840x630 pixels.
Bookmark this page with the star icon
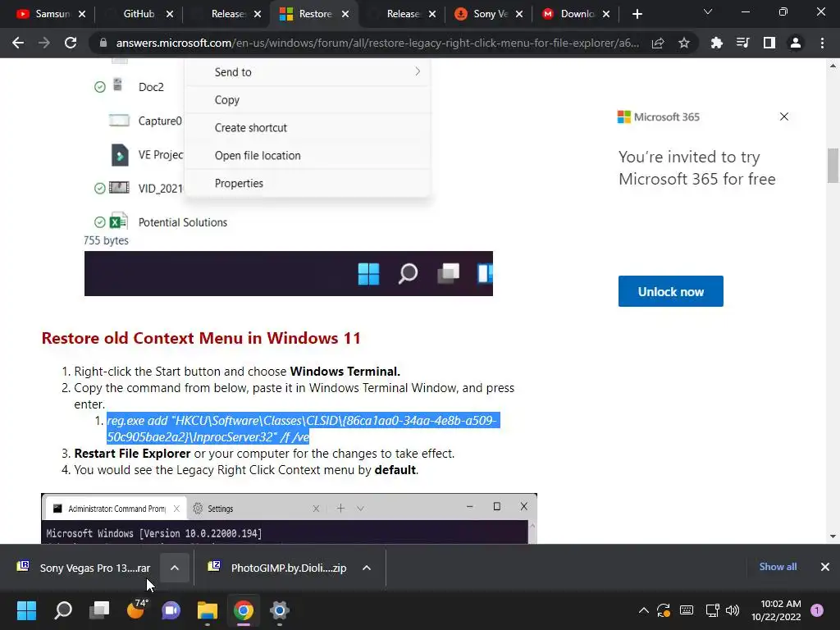click(x=684, y=43)
